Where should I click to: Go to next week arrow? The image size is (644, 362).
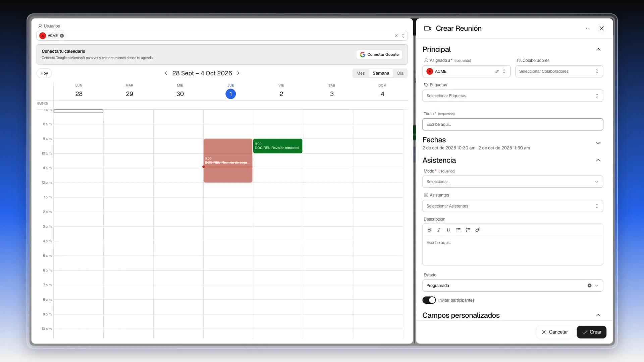pos(238,73)
